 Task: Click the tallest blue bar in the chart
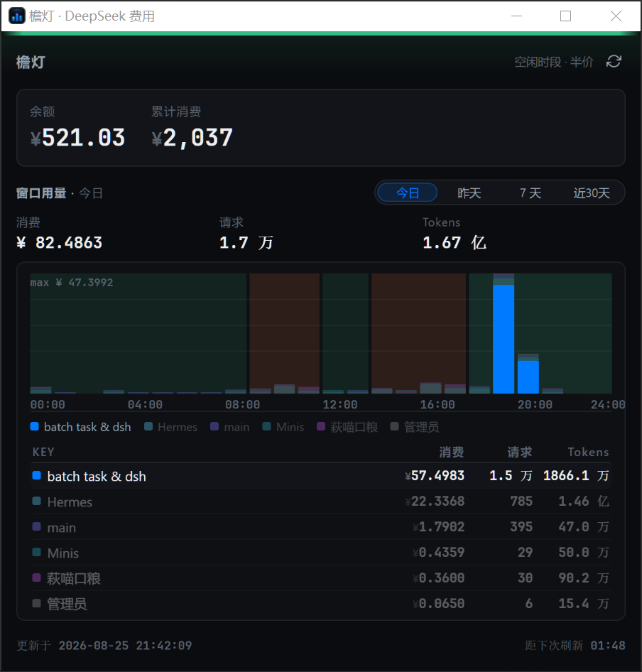click(x=504, y=339)
